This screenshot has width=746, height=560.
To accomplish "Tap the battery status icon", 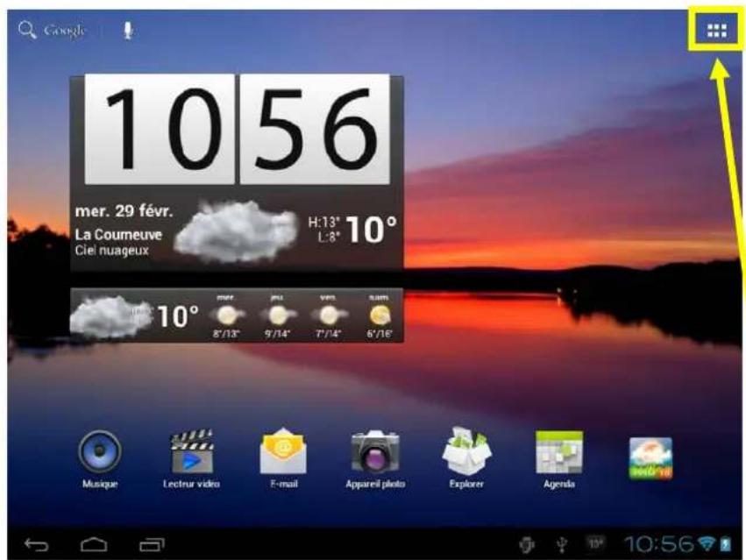I will 726,544.
